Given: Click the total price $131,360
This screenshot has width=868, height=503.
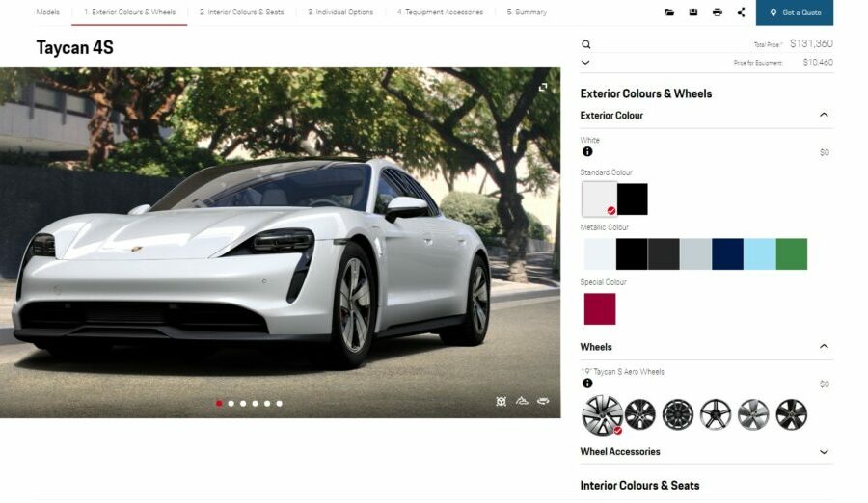Looking at the screenshot, I should (811, 43).
